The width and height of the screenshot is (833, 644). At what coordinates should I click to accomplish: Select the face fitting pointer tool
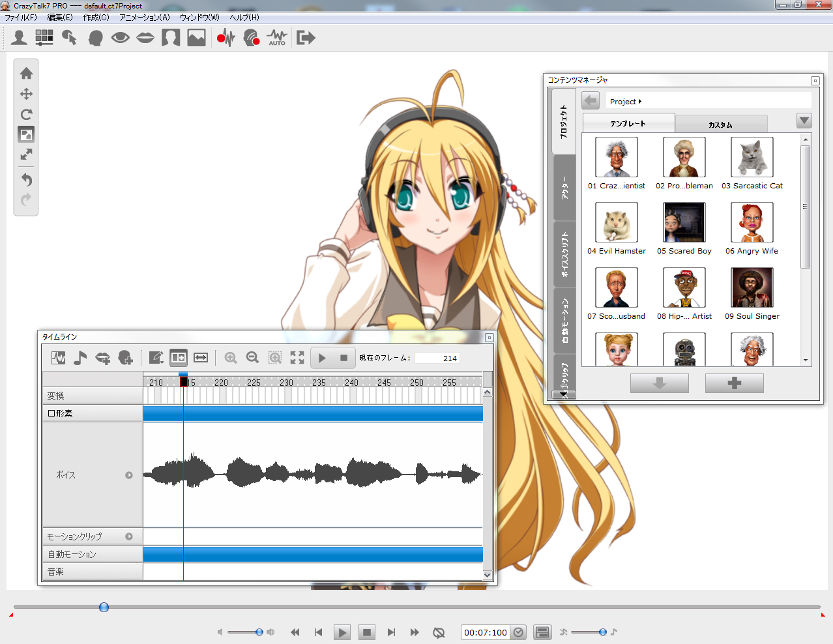click(69, 38)
